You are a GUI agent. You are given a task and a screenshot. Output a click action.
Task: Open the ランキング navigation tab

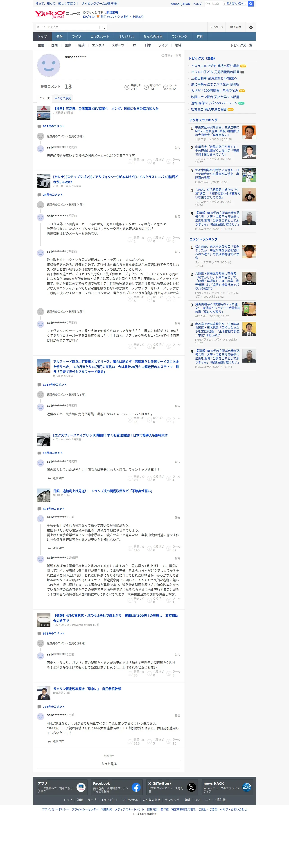[179, 37]
